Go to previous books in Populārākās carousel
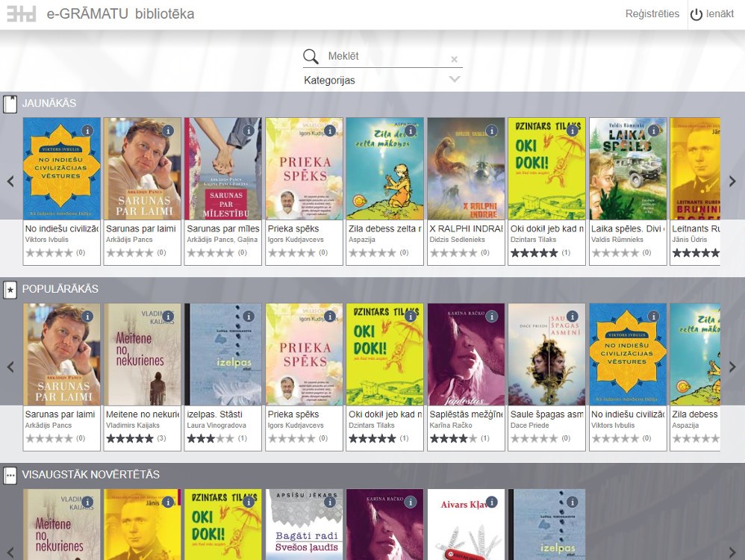 click(x=10, y=367)
